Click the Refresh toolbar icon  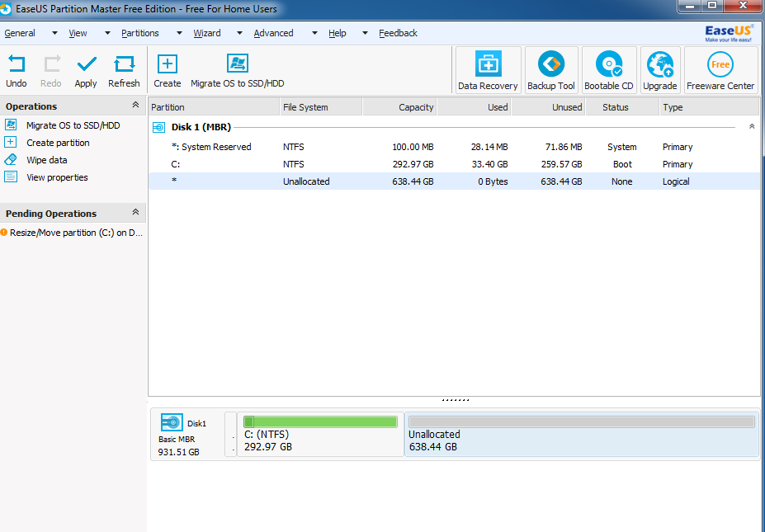124,64
